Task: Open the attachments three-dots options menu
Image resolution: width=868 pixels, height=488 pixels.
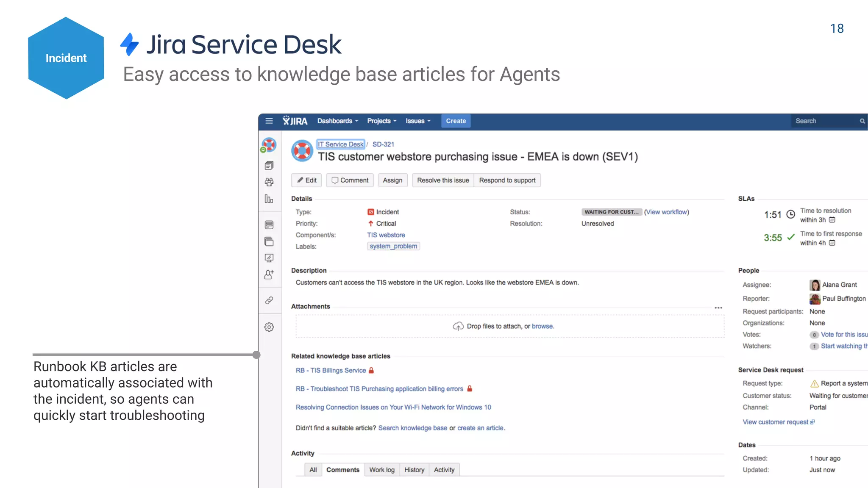Action: [x=718, y=308]
